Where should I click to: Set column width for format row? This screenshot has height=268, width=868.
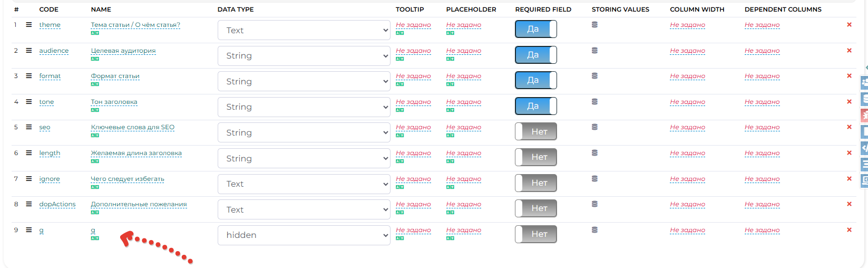point(687,76)
